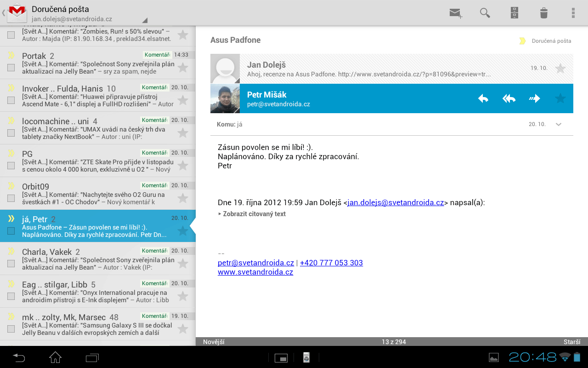Toggle importance marker on Orbit09 row
The width and height of the screenshot is (588, 368).
coord(11,186)
